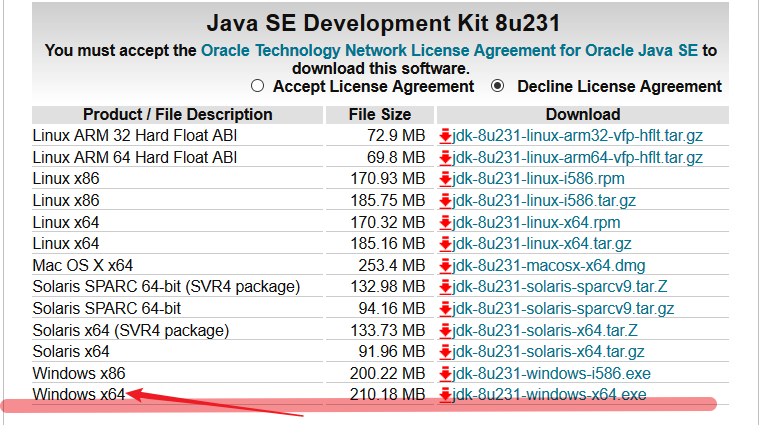Screen dimensions: 761x425
Task: Click download arrow icon for linux-x64.rpm
Action: [x=445, y=223]
